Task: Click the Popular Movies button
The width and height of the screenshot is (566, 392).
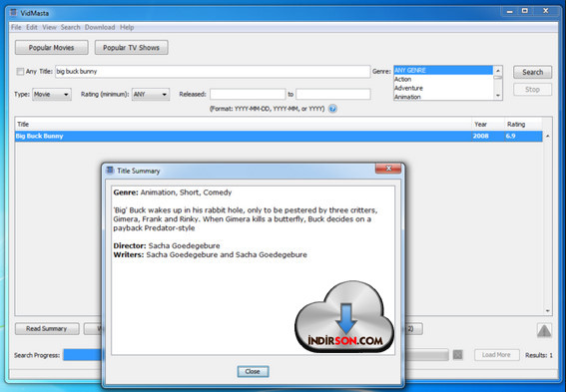Action: coord(52,48)
